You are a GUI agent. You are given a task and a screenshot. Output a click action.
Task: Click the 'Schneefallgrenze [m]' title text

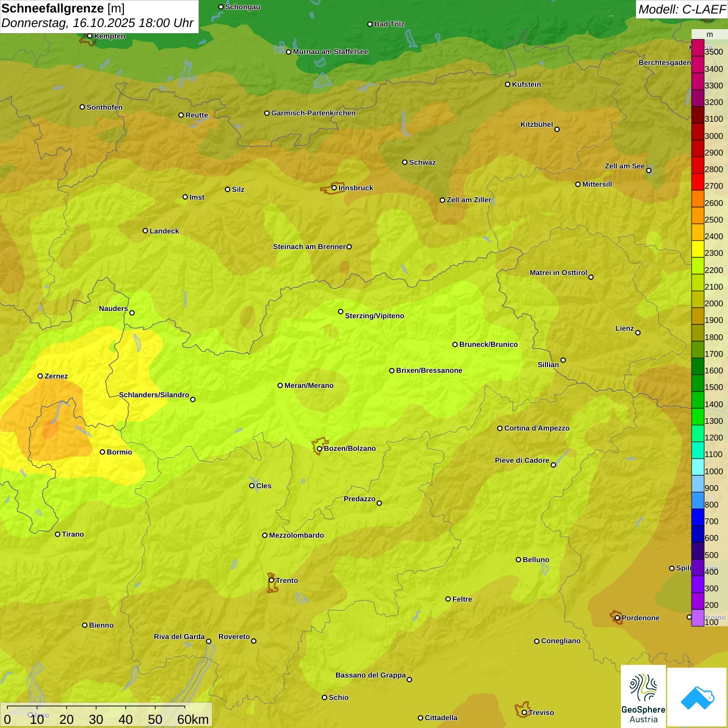[63, 8]
